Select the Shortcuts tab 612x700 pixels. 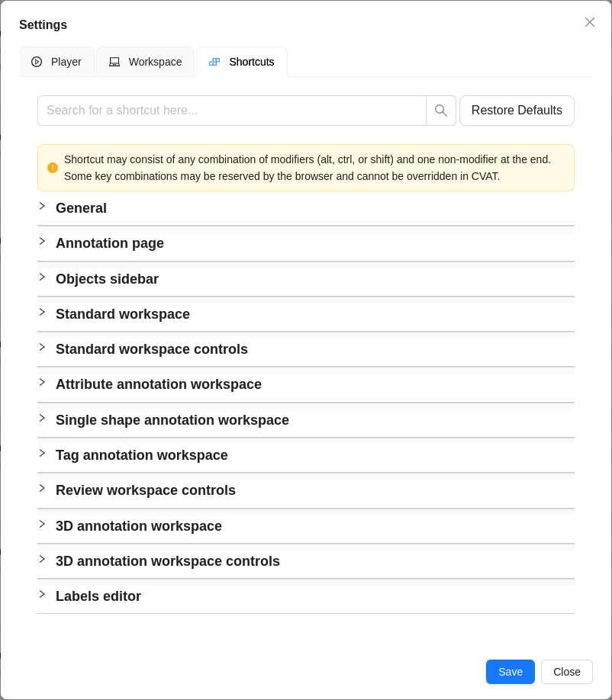[x=242, y=62]
